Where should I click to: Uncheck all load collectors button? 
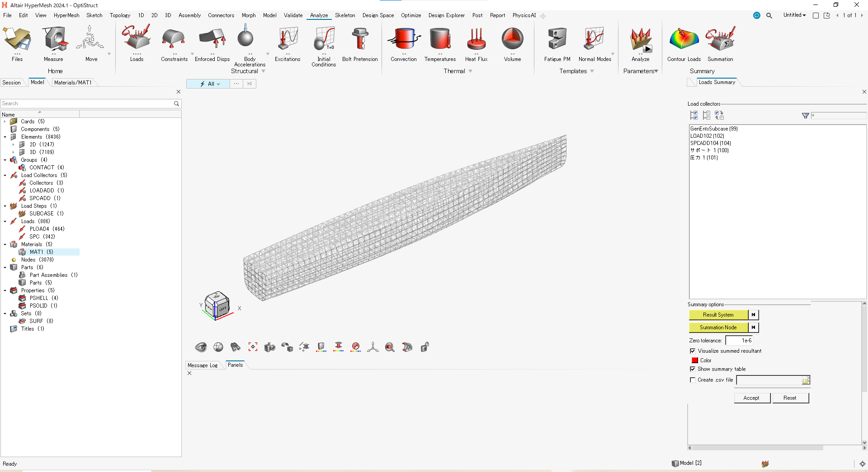point(707,115)
